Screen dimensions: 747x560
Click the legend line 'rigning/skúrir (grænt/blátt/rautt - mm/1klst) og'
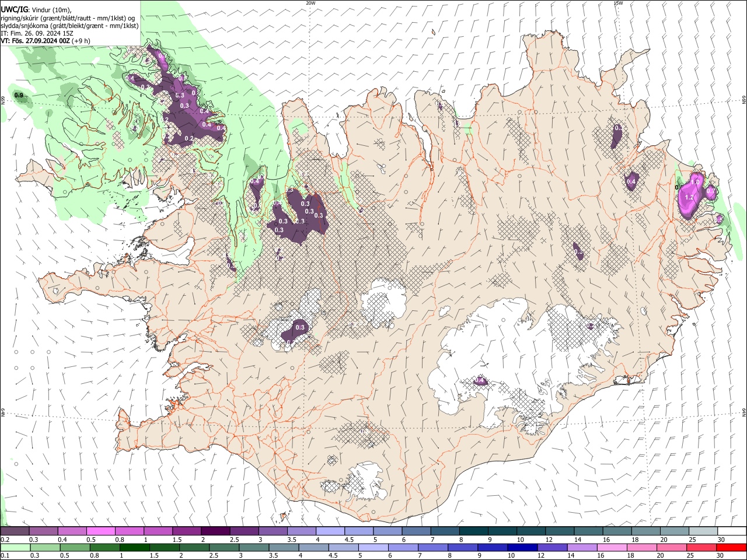[68, 18]
